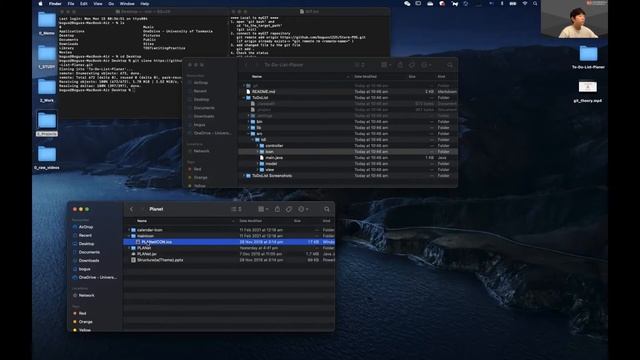Open the view mode switcher in Planet window
Image resolution: width=640 pixels, height=360 pixels.
tap(236, 209)
